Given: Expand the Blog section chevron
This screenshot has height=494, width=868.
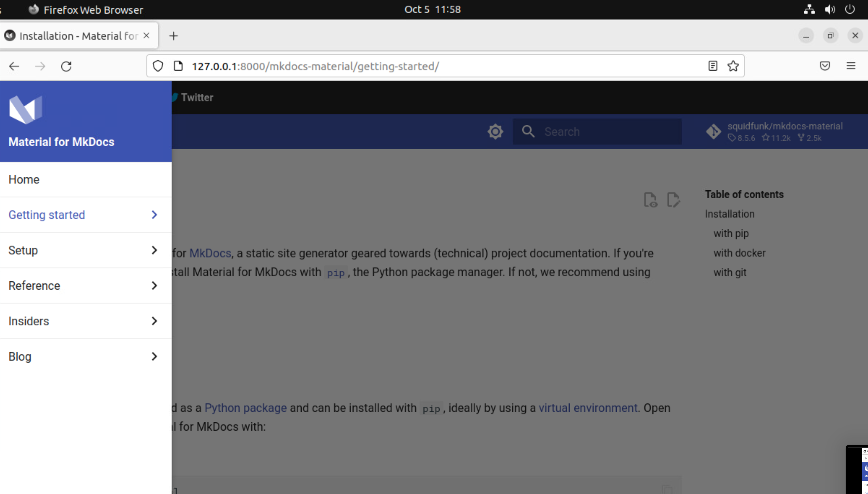Looking at the screenshot, I should 154,357.
